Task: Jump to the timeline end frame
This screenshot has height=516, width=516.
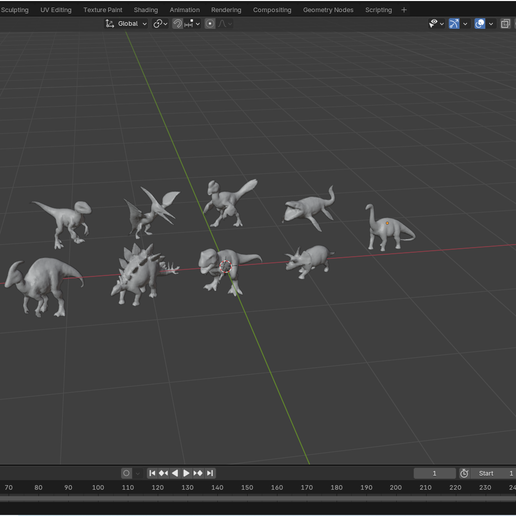Action: coord(210,473)
